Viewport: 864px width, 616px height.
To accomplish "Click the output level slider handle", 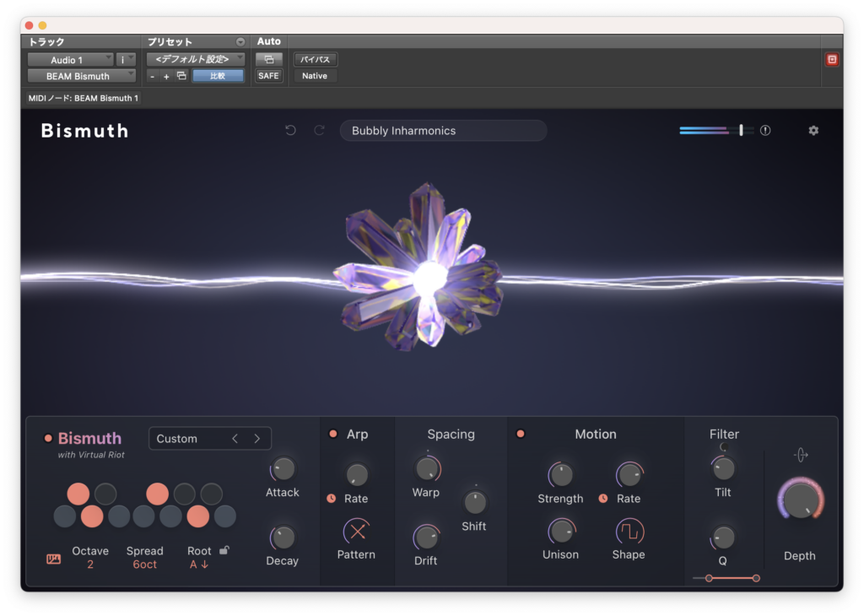I will (x=741, y=131).
